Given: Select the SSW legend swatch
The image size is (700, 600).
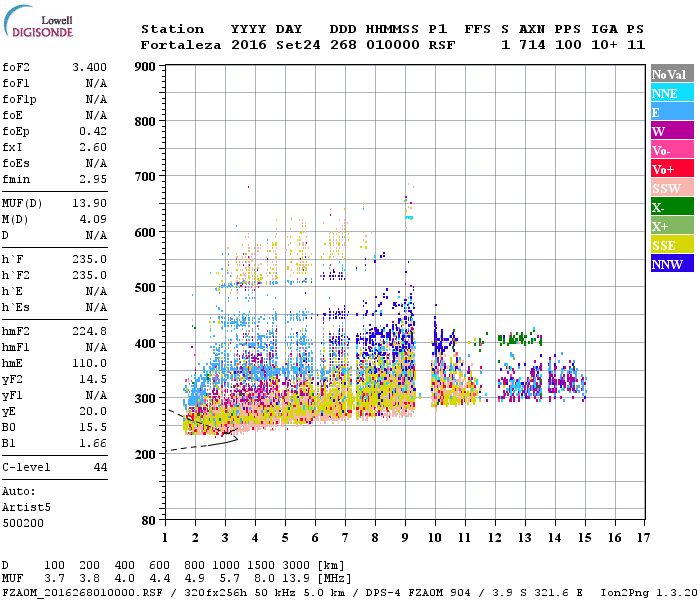Looking at the screenshot, I should tap(672, 188).
